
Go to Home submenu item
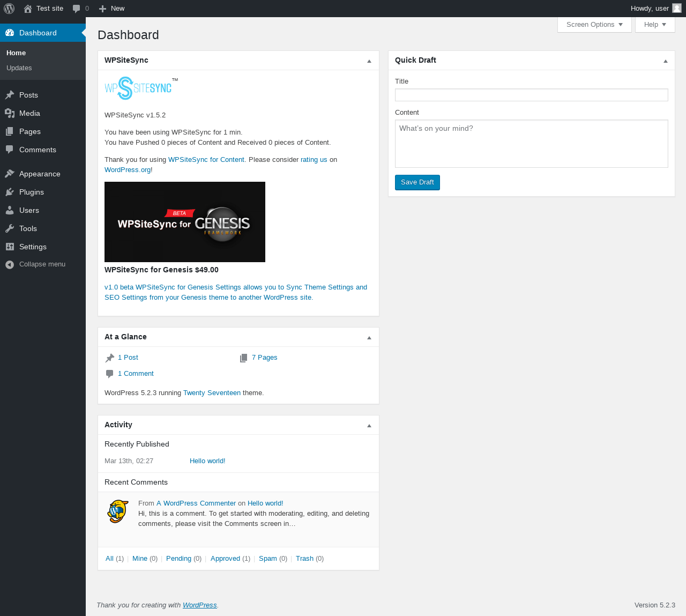click(16, 53)
